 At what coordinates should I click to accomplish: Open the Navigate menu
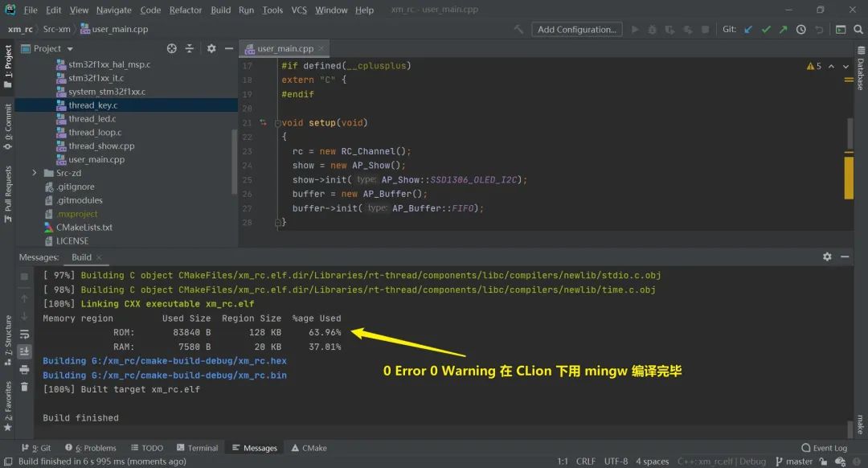pos(113,10)
